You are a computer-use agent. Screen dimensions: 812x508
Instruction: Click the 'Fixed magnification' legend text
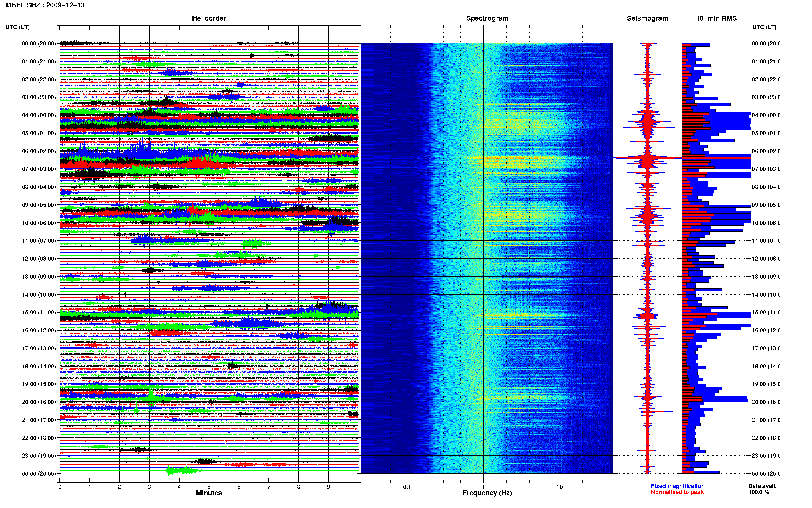(x=678, y=486)
